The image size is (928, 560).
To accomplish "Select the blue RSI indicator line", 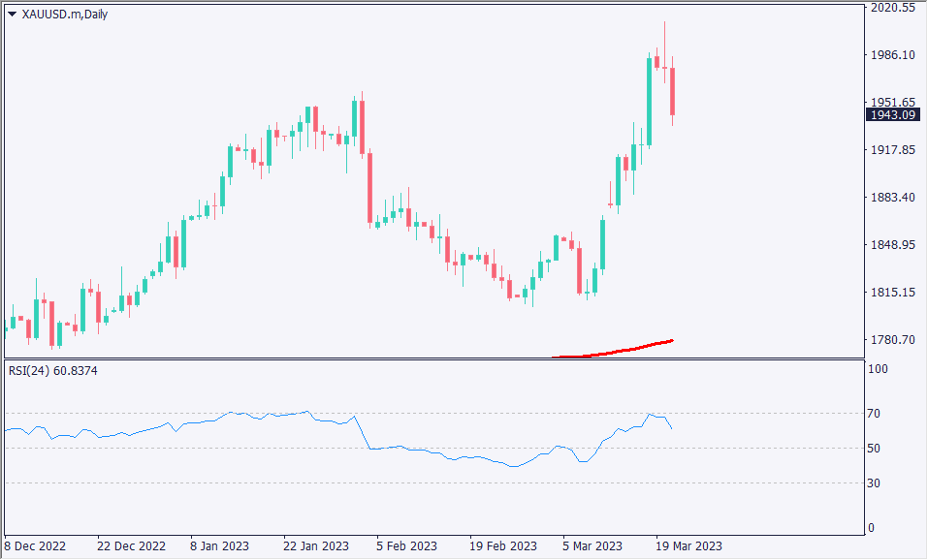I will coord(338,439).
